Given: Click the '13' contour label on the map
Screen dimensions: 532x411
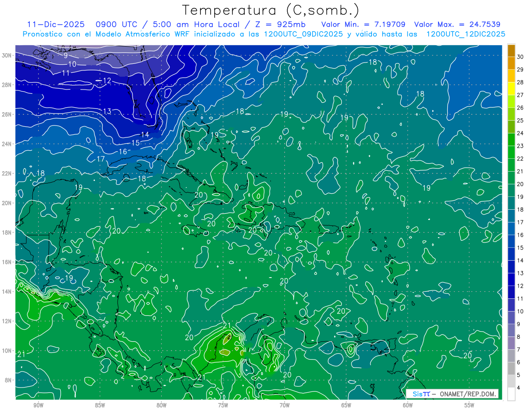Looking at the screenshot, I should [107, 111].
